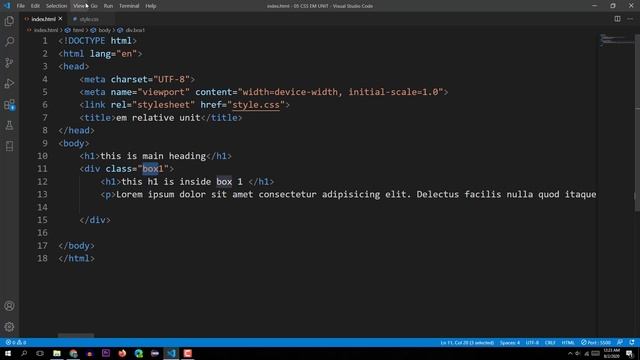
Task: Open File Explorer from taskbar
Action: (57, 353)
